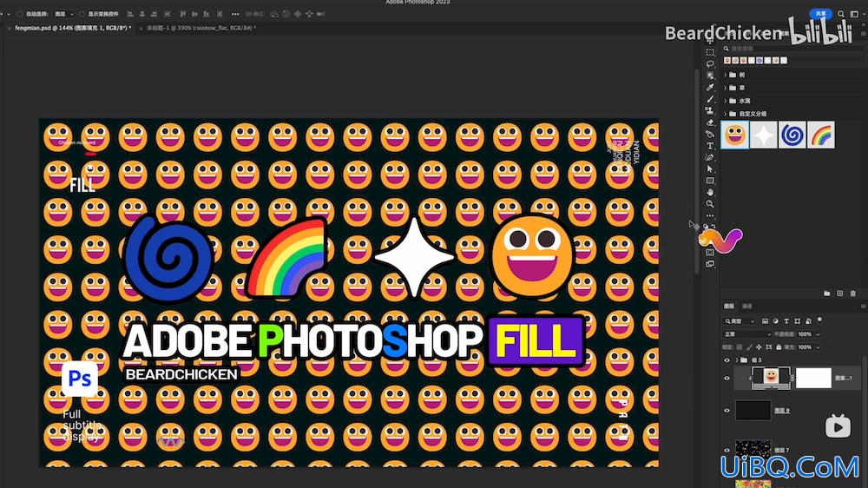868x488 pixels.
Task: Open the Layers panel options menu
Action: pos(863,307)
